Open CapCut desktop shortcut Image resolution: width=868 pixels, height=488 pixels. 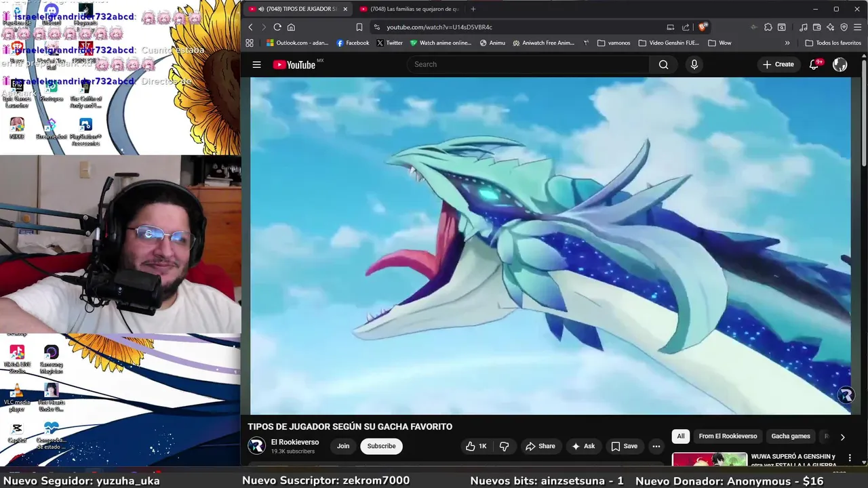click(17, 432)
